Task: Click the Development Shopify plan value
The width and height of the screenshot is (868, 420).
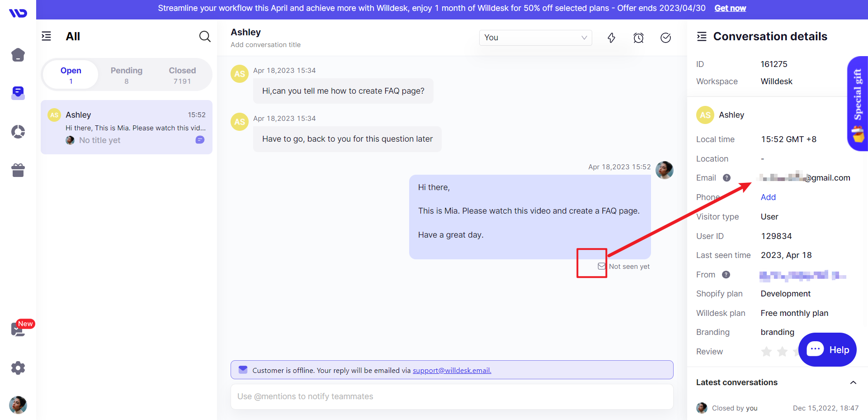Action: click(785, 294)
